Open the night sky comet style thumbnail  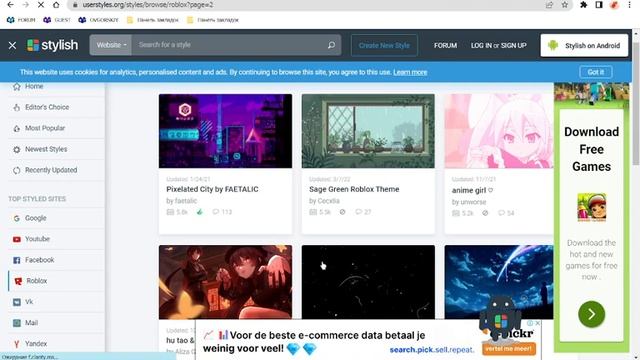click(499, 282)
